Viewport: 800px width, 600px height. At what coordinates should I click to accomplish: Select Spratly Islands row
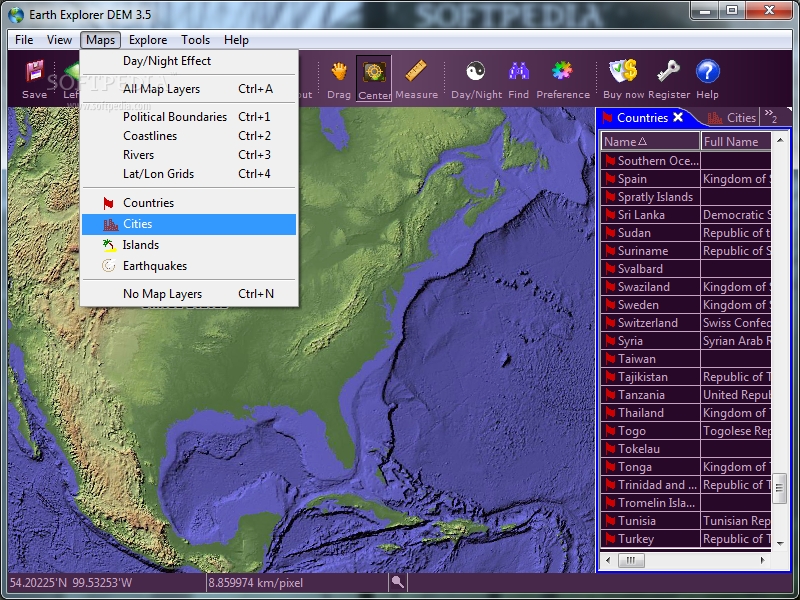tap(686, 196)
